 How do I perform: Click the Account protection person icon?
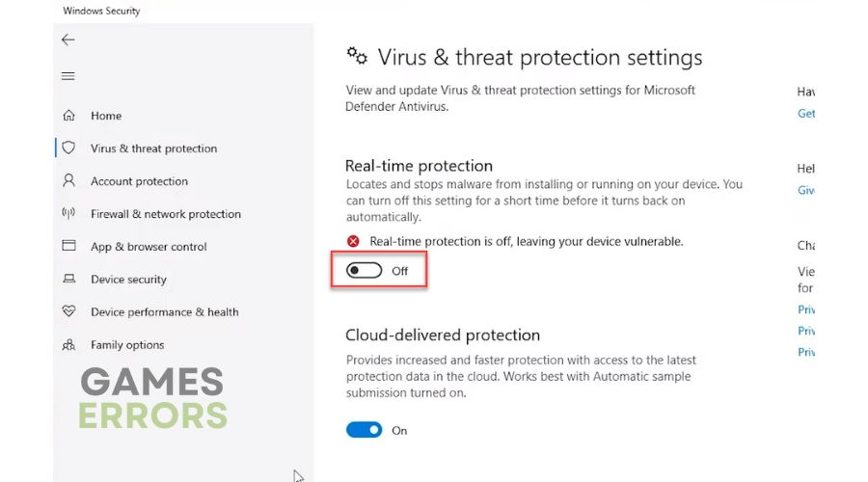point(68,181)
